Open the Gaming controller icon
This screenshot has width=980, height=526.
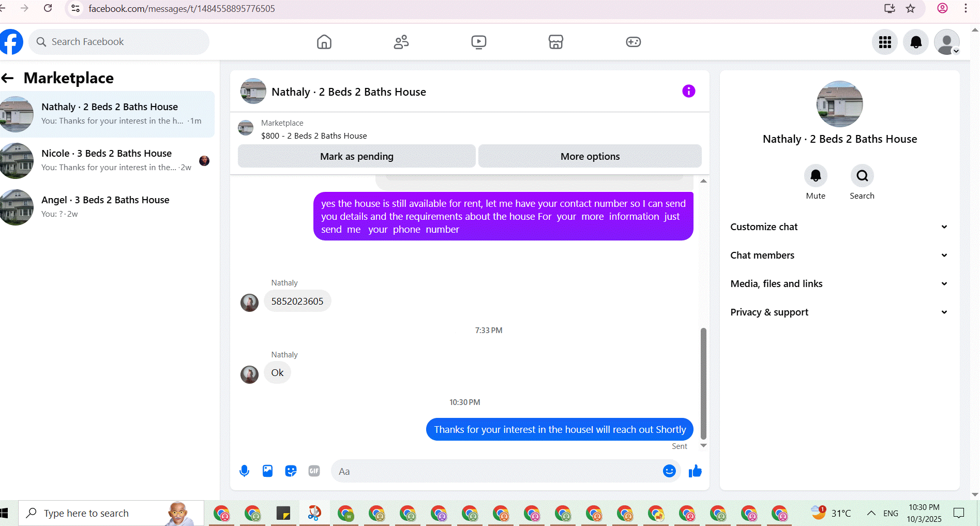click(x=634, y=42)
